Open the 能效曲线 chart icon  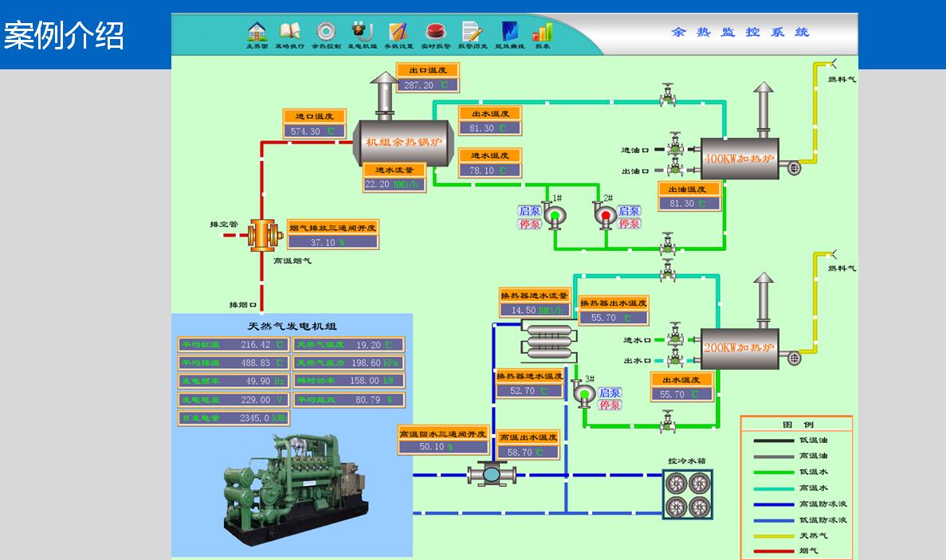[509, 32]
